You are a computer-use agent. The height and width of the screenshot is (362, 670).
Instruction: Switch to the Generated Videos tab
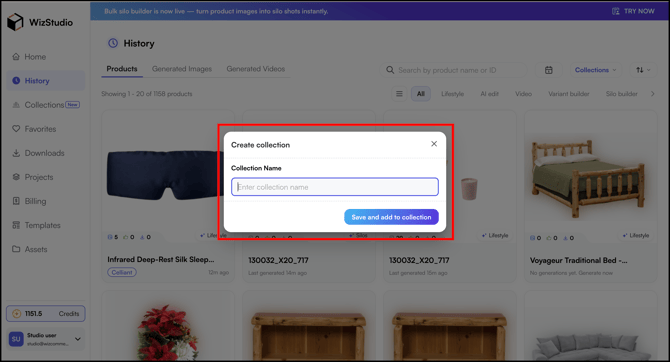(256, 69)
